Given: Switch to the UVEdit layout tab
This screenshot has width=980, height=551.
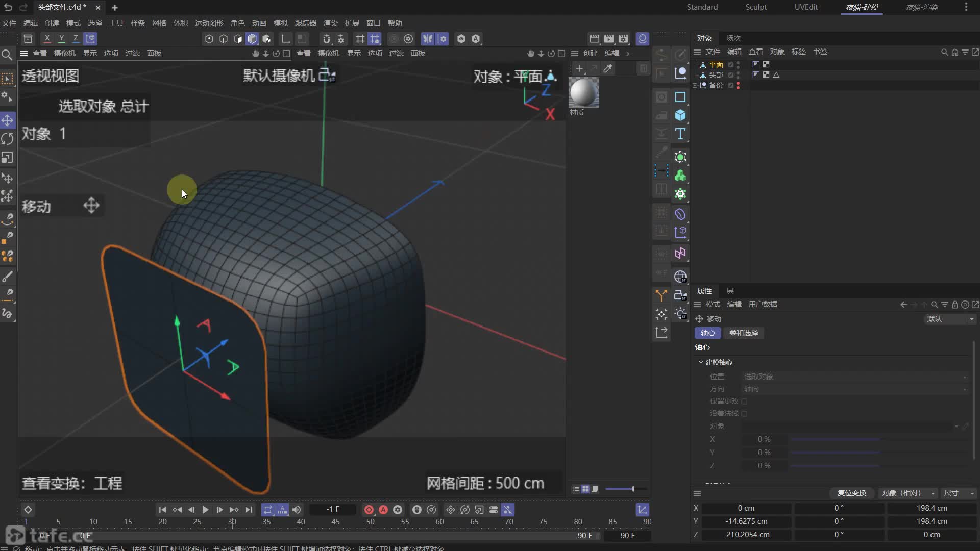Looking at the screenshot, I should click(x=806, y=7).
